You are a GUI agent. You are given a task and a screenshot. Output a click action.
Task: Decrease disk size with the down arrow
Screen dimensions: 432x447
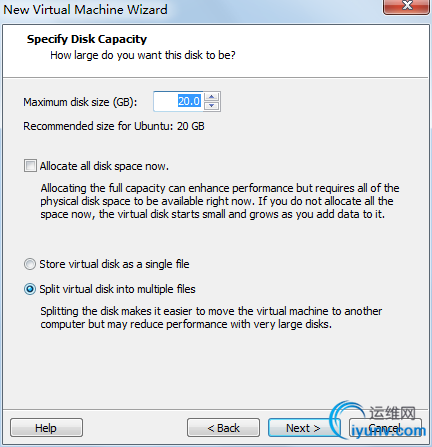(212, 106)
